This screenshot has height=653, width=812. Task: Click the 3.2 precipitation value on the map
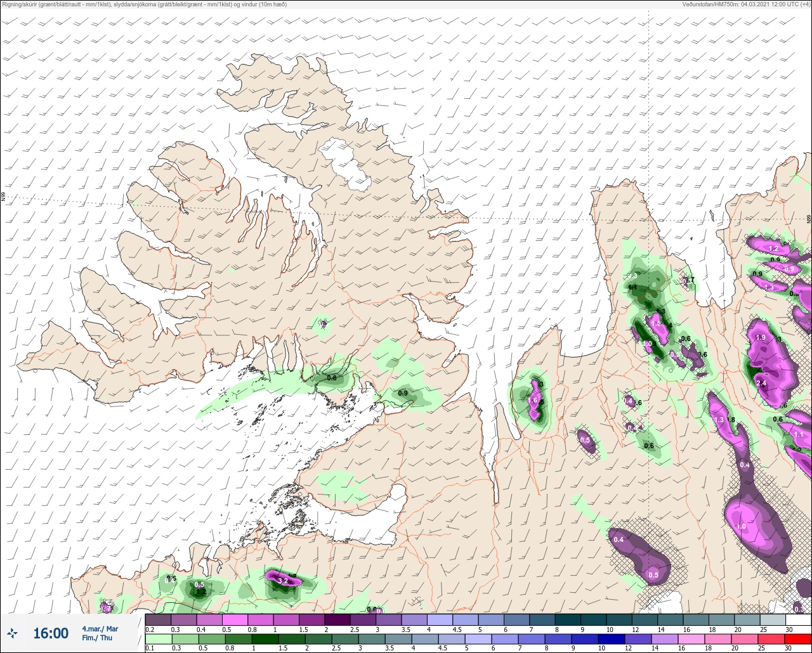click(x=283, y=581)
